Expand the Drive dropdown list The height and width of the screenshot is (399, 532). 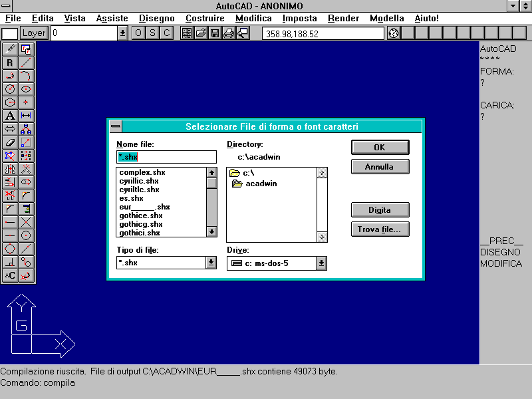[321, 263]
